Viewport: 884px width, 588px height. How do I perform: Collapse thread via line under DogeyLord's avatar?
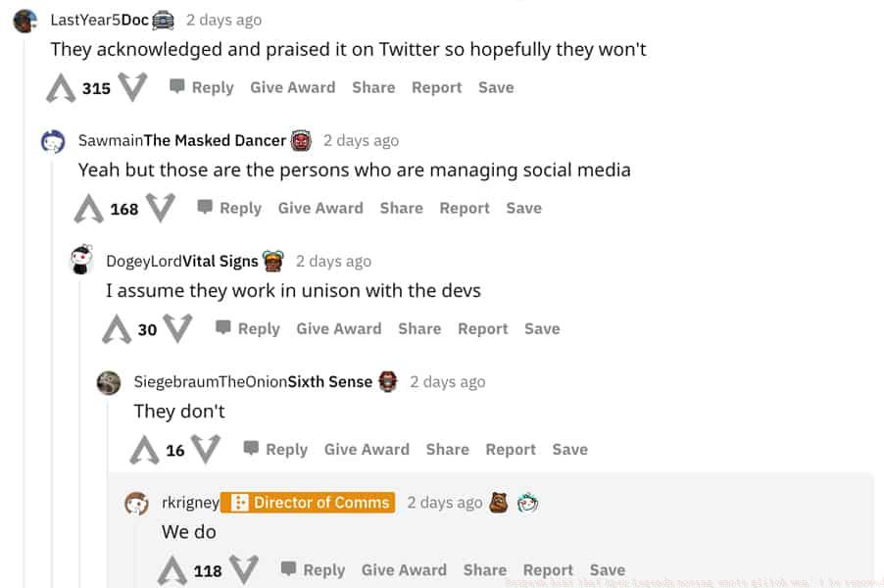point(80,431)
